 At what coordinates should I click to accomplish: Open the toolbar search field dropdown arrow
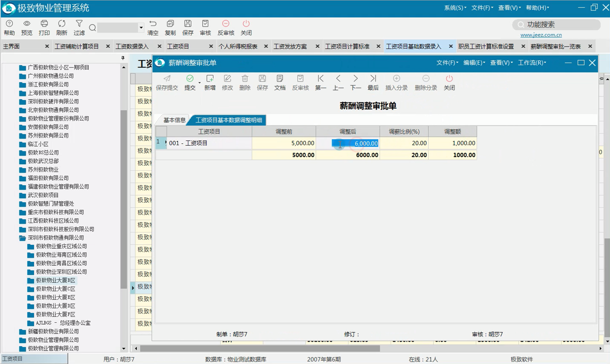coord(141,28)
